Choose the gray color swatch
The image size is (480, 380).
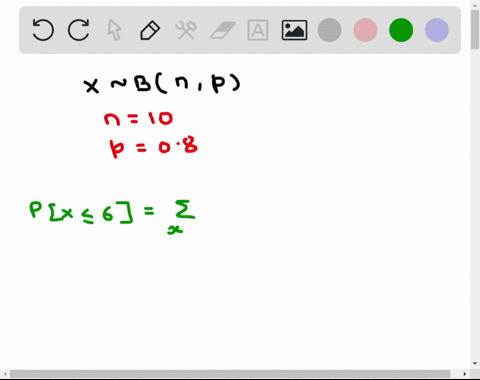329,30
